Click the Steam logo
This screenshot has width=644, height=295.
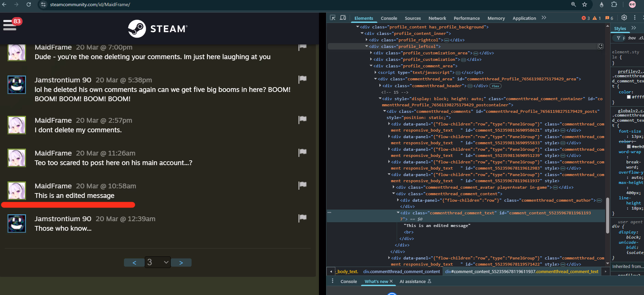(x=158, y=29)
